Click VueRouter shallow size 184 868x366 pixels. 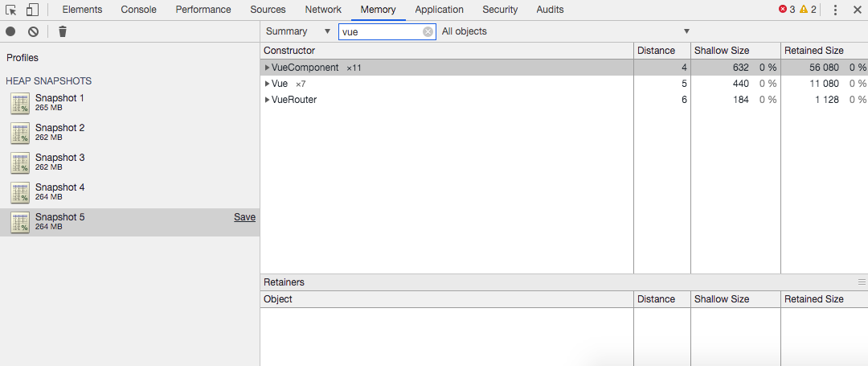tap(739, 100)
